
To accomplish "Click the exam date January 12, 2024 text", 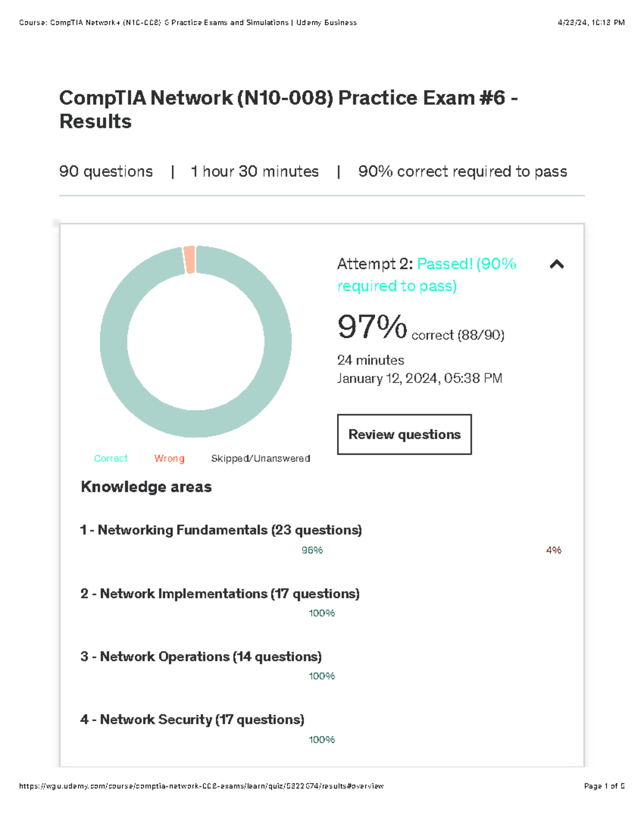I will (x=419, y=378).
